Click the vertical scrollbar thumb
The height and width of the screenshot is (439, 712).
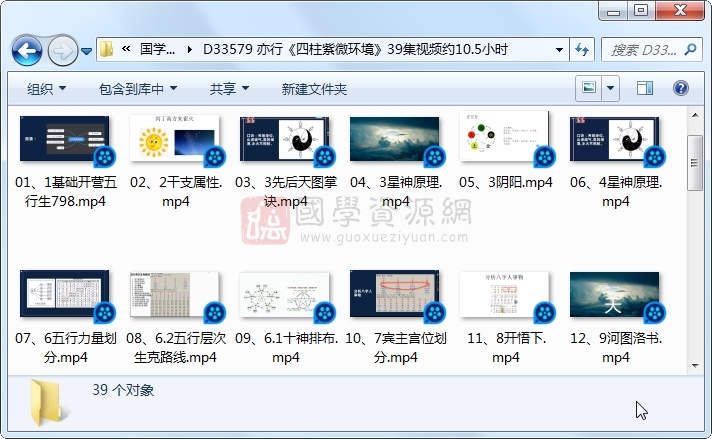point(695,163)
